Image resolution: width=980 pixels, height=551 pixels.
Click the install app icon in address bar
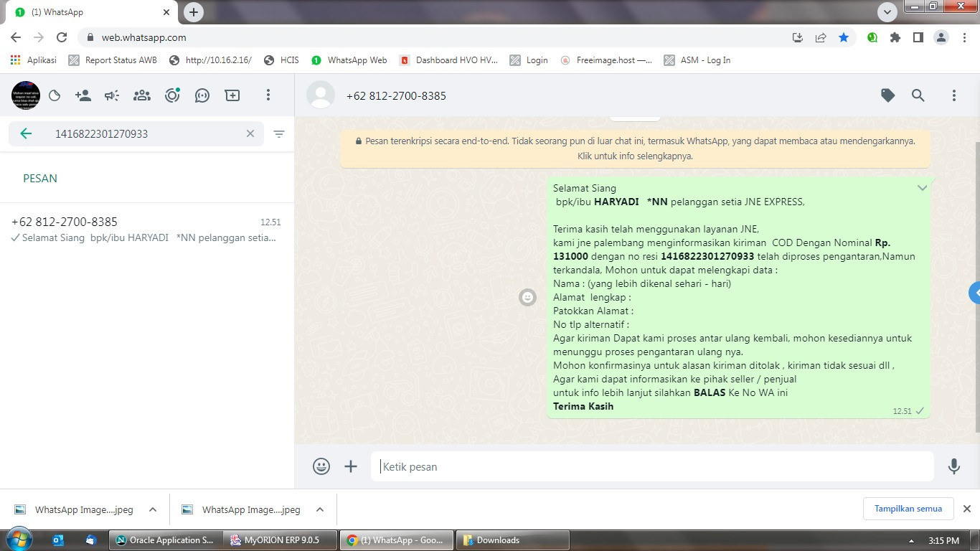point(797,37)
